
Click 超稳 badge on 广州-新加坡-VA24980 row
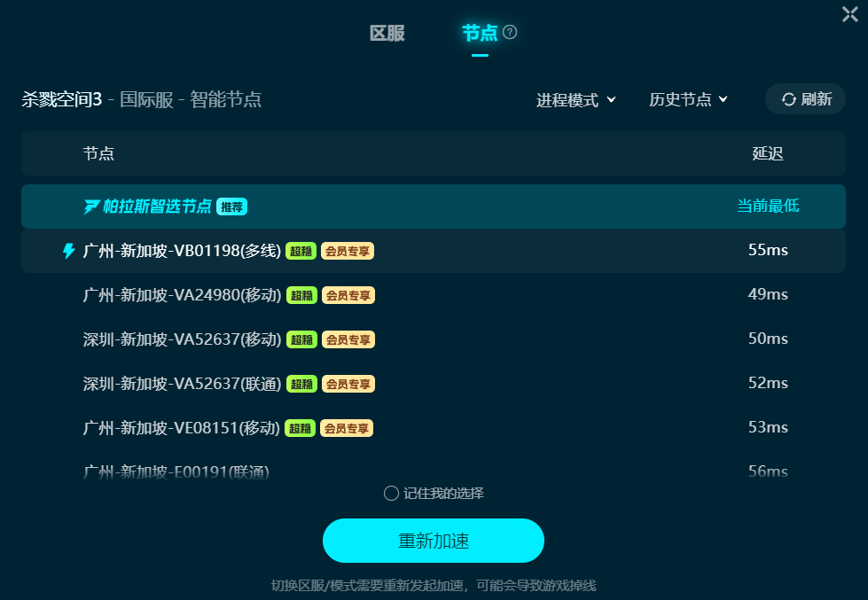click(301, 295)
